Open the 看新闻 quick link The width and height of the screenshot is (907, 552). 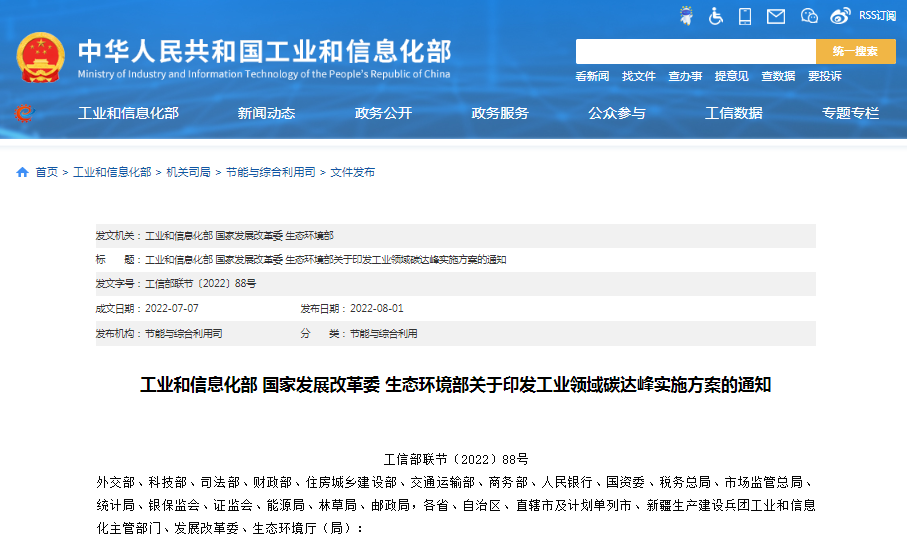(592, 76)
